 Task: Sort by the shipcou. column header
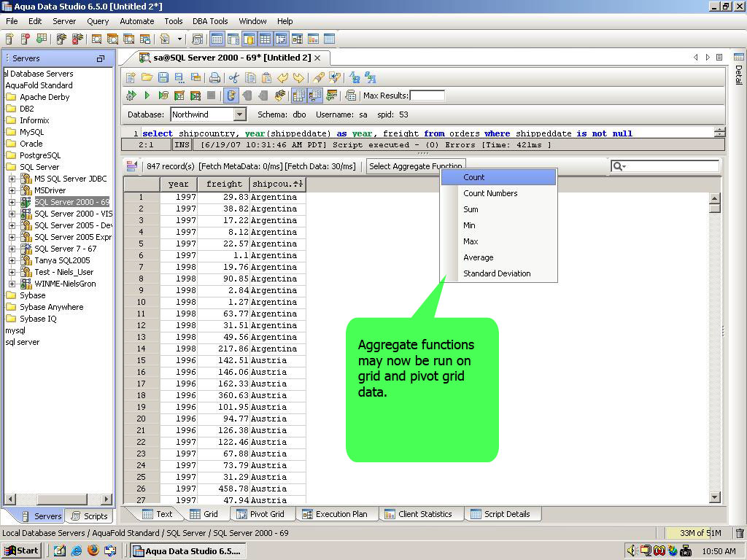(x=278, y=184)
